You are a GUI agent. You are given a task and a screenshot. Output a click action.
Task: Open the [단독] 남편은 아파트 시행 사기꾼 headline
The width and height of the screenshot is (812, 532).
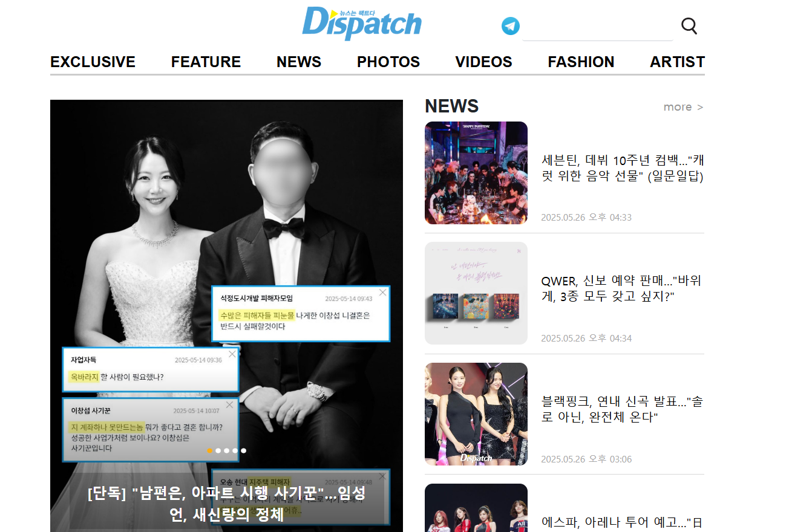click(x=226, y=504)
